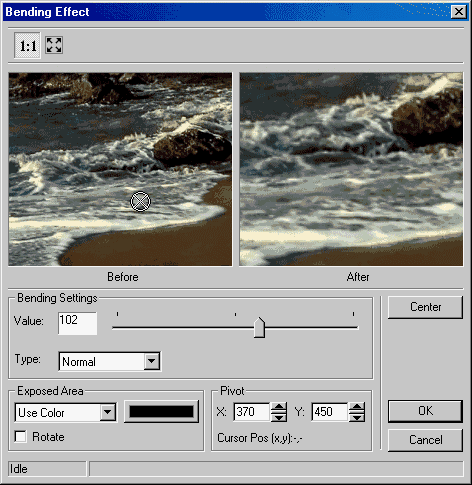Click the Before label under preview
This screenshot has width=472, height=485.
pyautogui.click(x=123, y=277)
